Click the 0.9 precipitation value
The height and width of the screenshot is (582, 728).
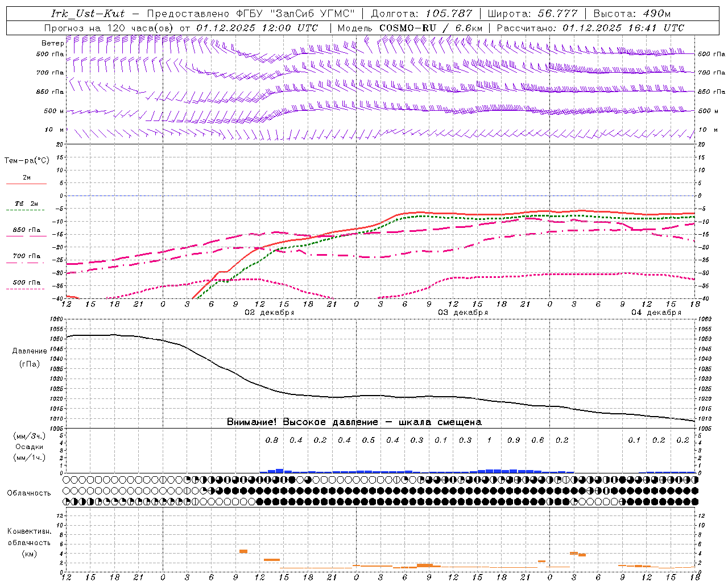514,440
